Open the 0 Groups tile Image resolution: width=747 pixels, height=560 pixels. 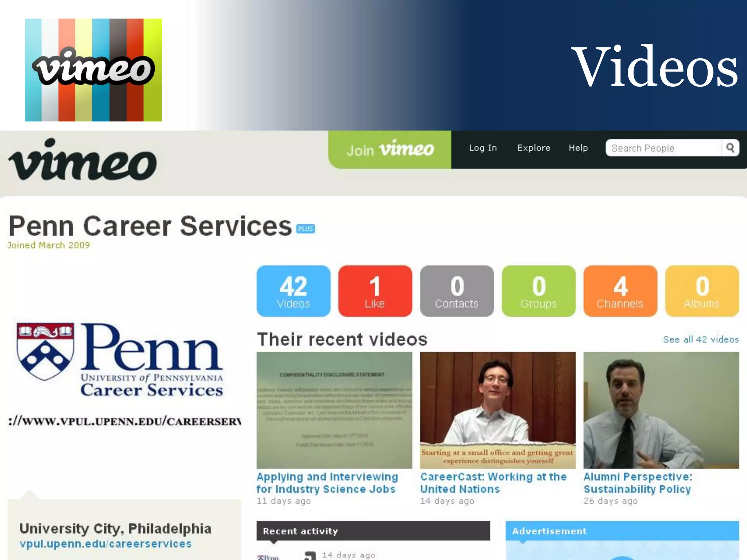click(538, 291)
